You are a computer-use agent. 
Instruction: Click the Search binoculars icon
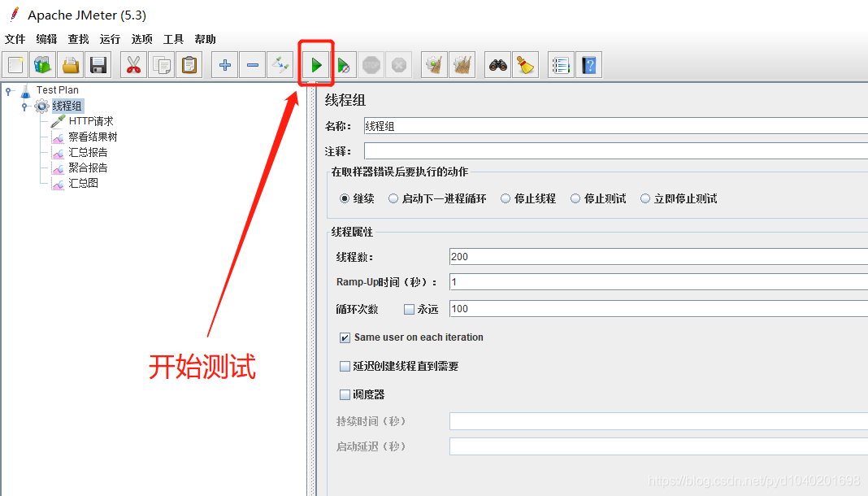[497, 65]
